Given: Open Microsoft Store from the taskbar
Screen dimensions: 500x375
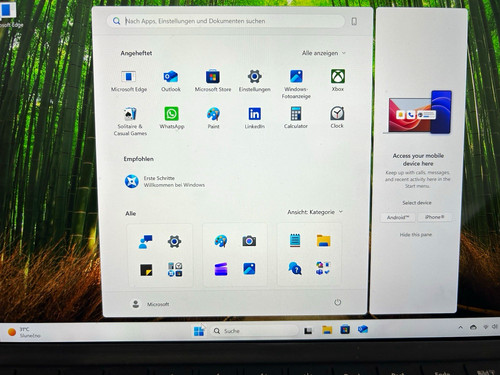Looking at the screenshot, I should coord(345,330).
